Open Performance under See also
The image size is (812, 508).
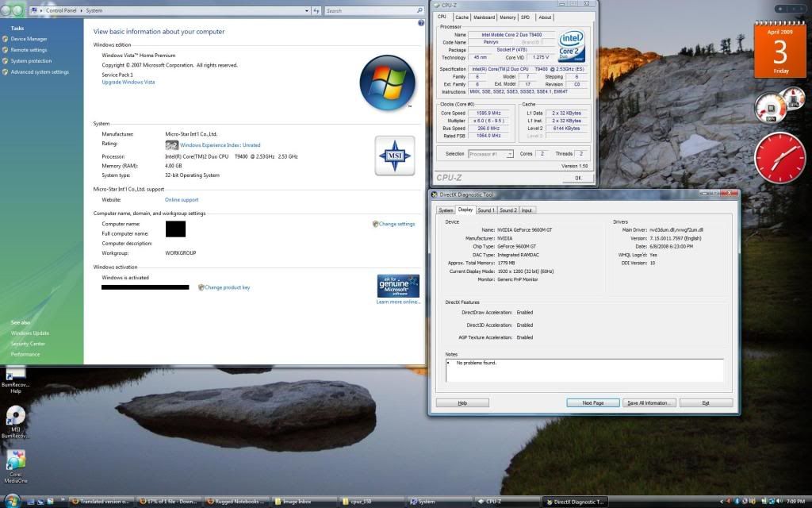25,354
